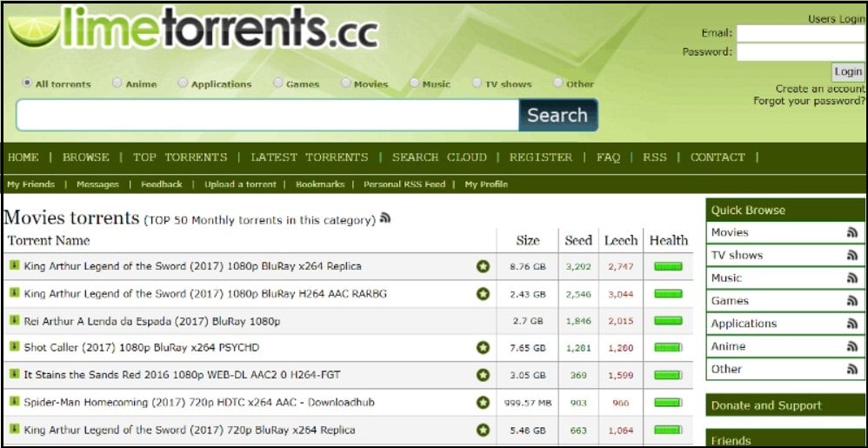Viewport: 868px width, 448px height.
Task: Select the TV shows search category radio button
Action: coord(477,83)
